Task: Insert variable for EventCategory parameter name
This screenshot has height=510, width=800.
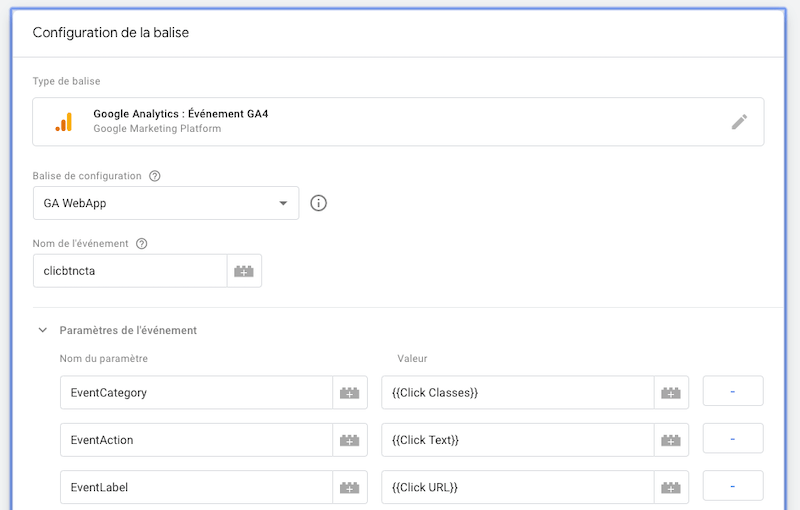Action: click(x=349, y=393)
